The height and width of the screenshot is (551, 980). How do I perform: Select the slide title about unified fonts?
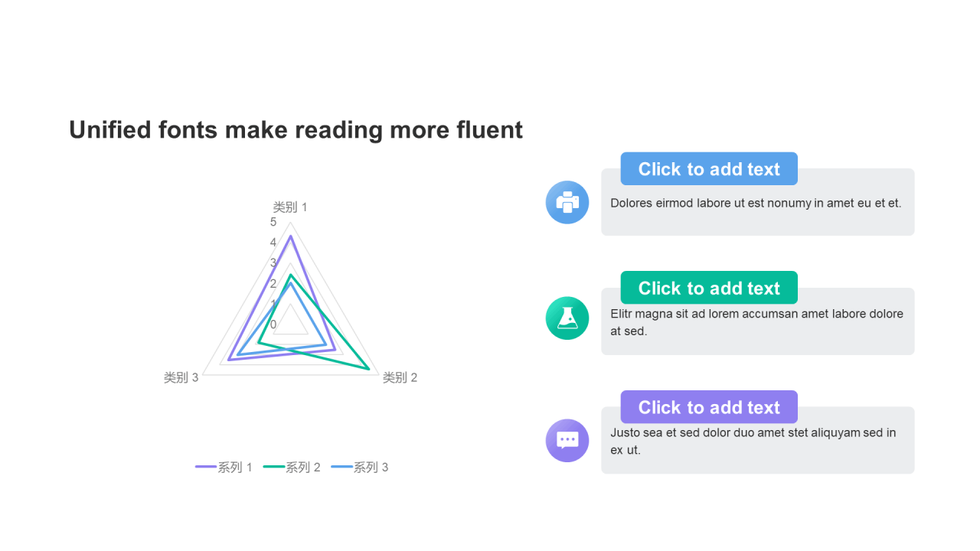pyautogui.click(x=296, y=130)
